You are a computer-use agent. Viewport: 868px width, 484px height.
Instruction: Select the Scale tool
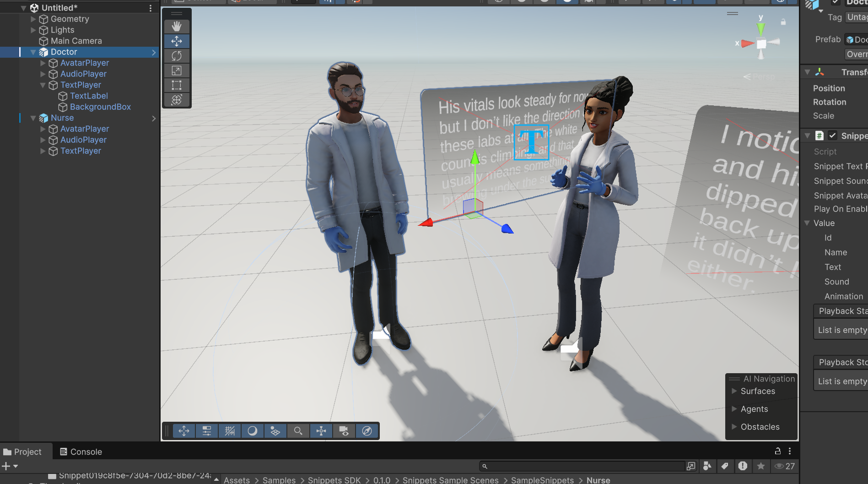coord(177,71)
